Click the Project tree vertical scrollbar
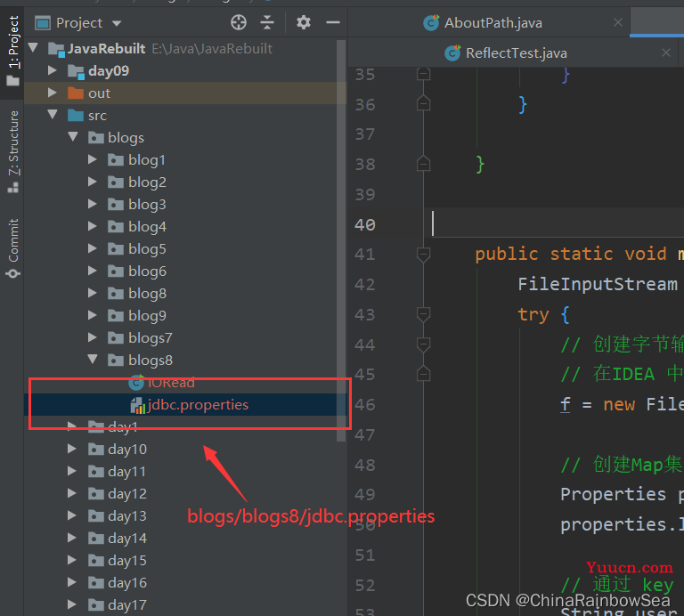Screen dimensions: 684x616 (341, 240)
